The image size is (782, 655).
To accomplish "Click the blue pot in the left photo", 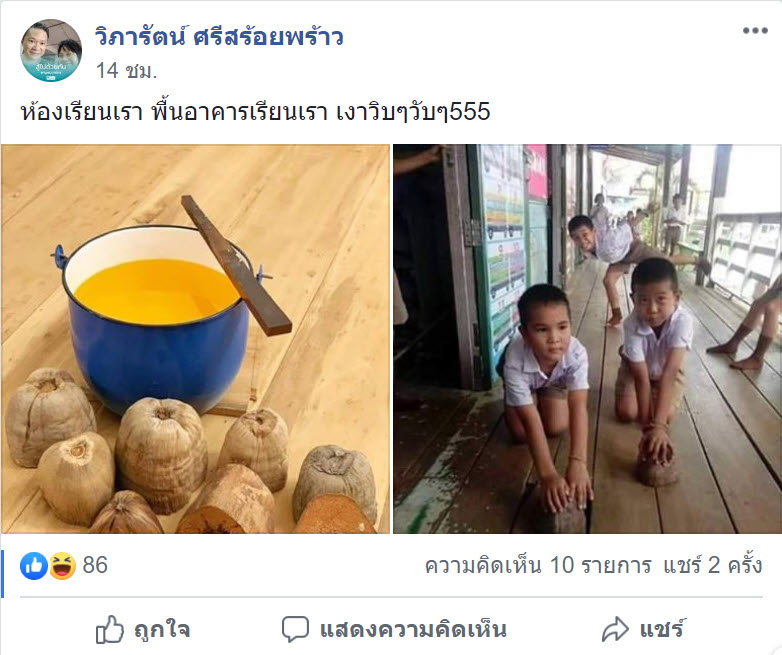I will (158, 319).
